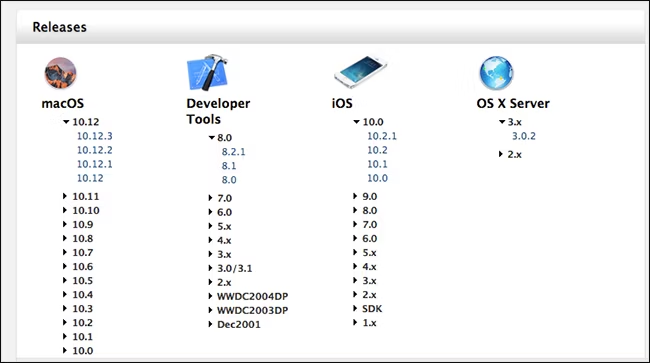
Task: Open the iOS 10.0 release link
Action: [377, 178]
